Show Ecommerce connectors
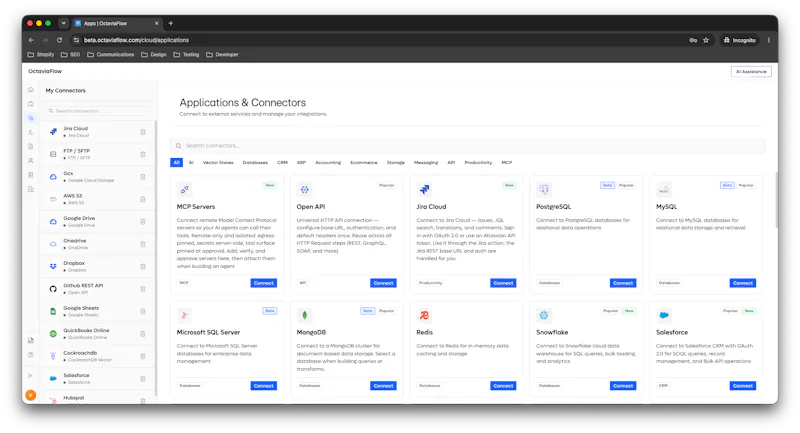Viewport: 800px width, 433px height. point(364,163)
